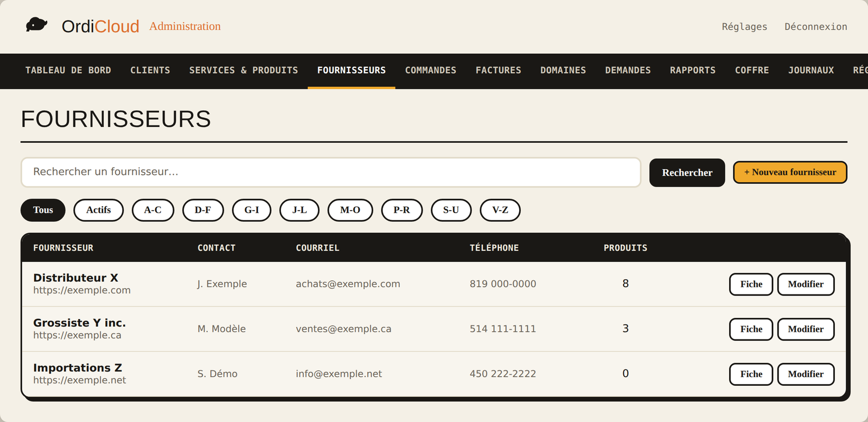
Task: Select the Tous filter pill
Action: point(43,210)
